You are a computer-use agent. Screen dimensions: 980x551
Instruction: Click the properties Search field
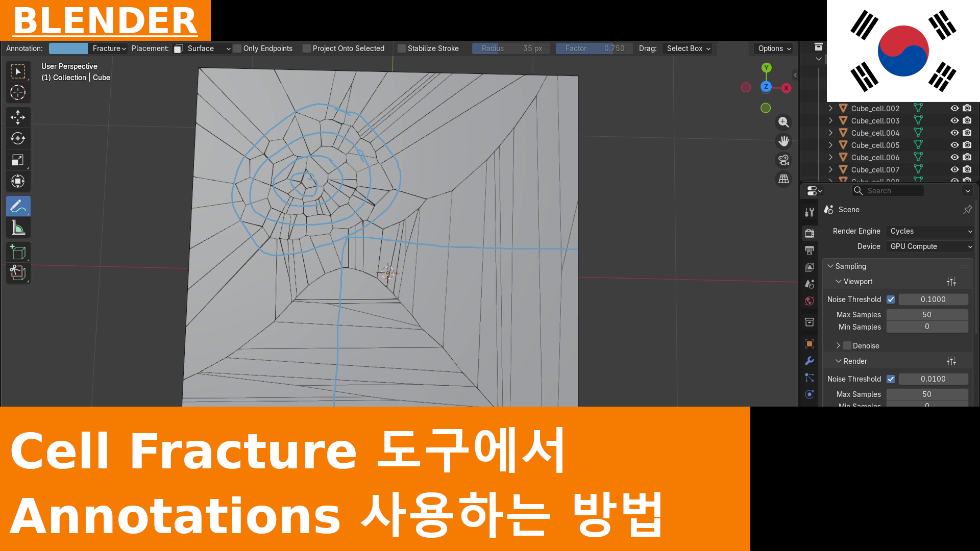pyautogui.click(x=888, y=191)
